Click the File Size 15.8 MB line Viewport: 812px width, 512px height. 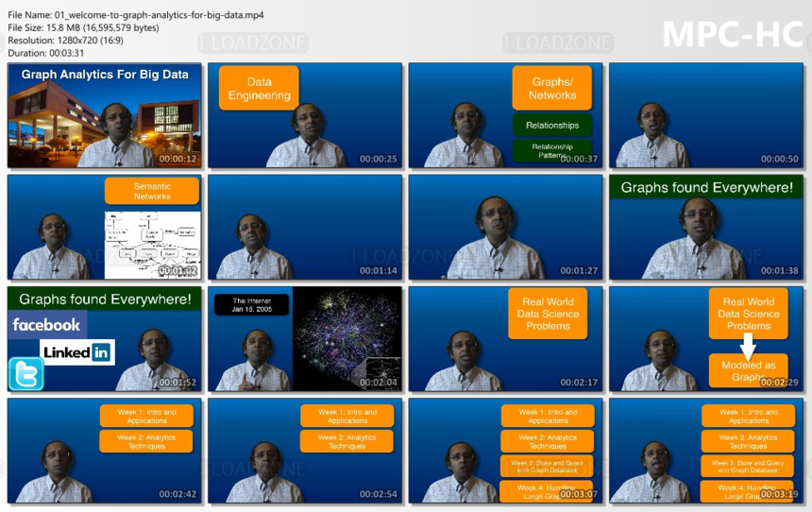click(83, 27)
